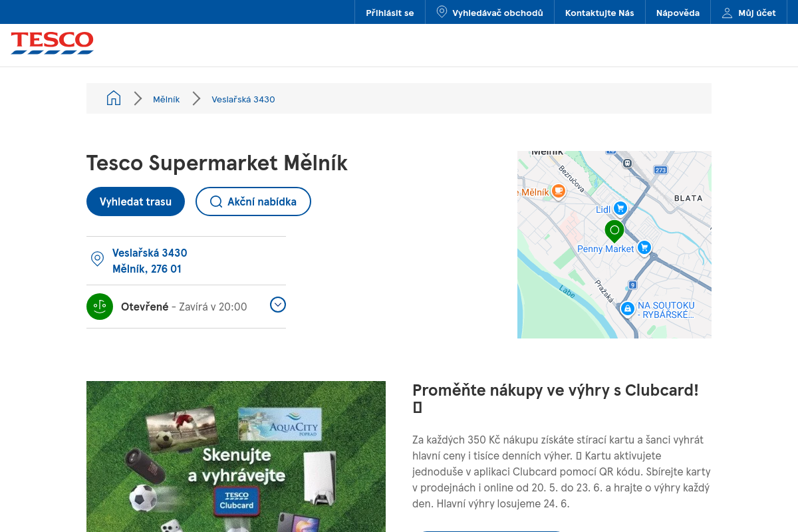Click the location pin beside Veslařská 3430

[97, 259]
